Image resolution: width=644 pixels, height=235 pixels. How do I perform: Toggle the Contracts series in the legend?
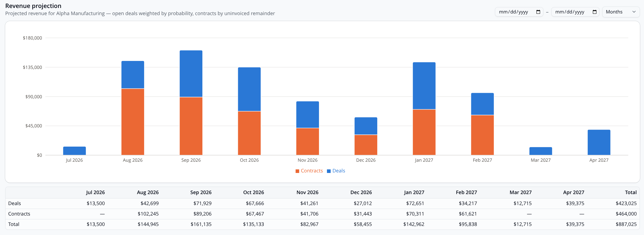tap(309, 171)
